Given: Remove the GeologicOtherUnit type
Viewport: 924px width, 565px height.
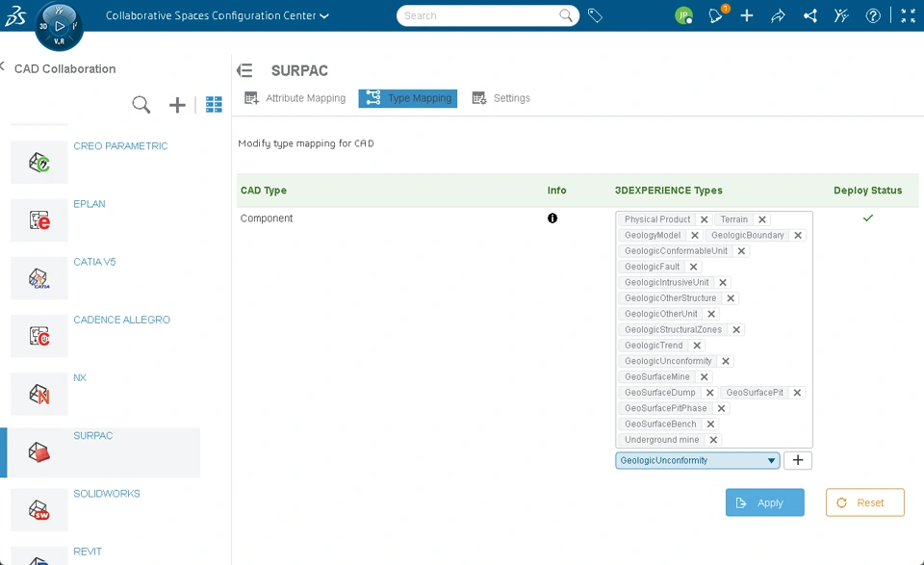Looking at the screenshot, I should (x=711, y=314).
